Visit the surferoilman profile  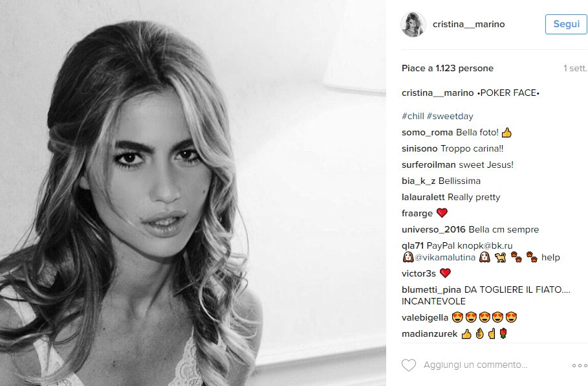pos(429,165)
